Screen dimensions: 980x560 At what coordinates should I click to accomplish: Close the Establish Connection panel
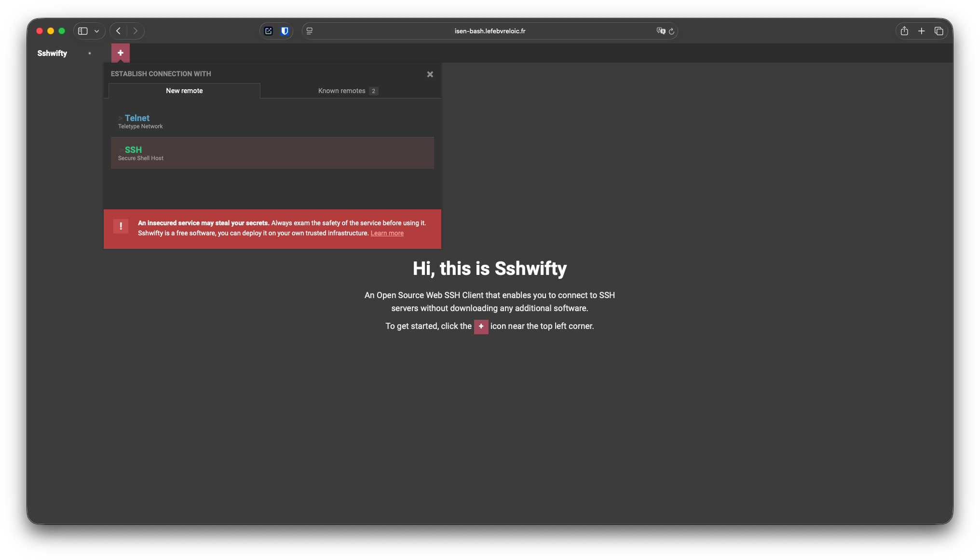pyautogui.click(x=430, y=74)
